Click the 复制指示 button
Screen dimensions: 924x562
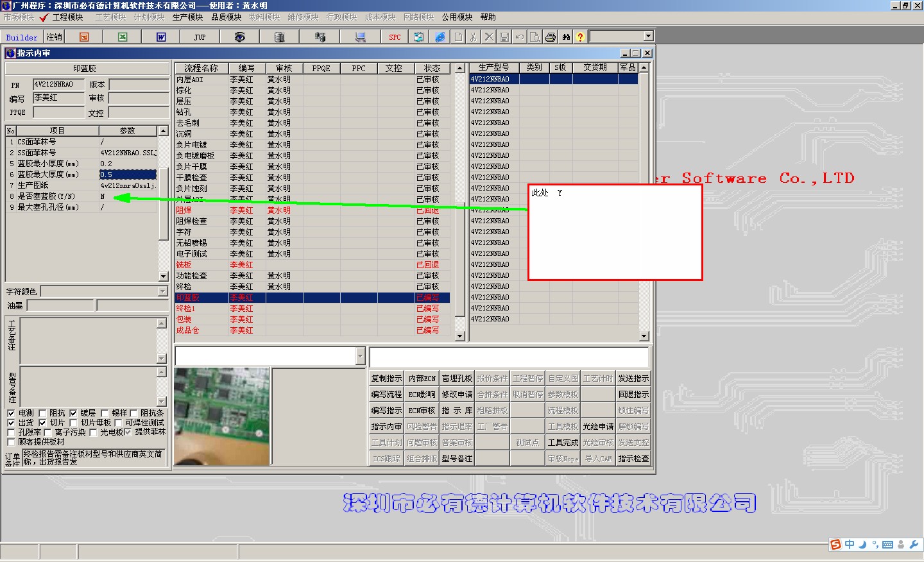coord(386,379)
